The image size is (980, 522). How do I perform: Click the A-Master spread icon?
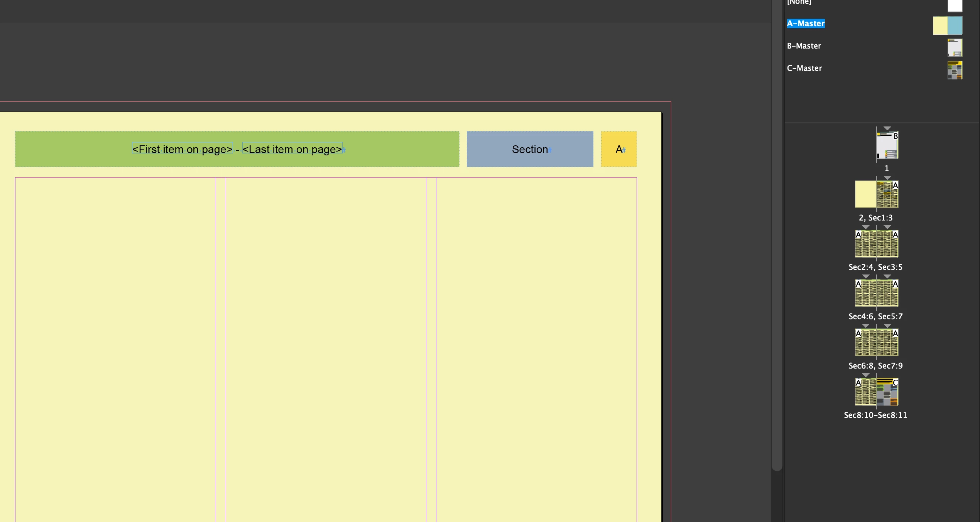click(947, 25)
